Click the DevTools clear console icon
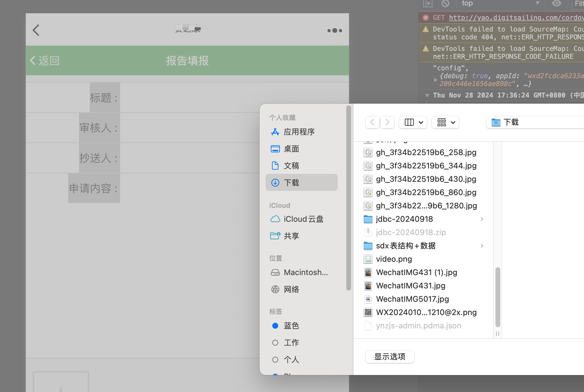 [445, 4]
